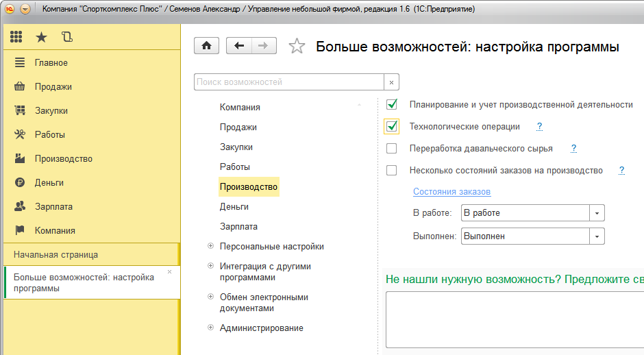
Task: Open the sections grid menu icon
Action: (x=16, y=37)
